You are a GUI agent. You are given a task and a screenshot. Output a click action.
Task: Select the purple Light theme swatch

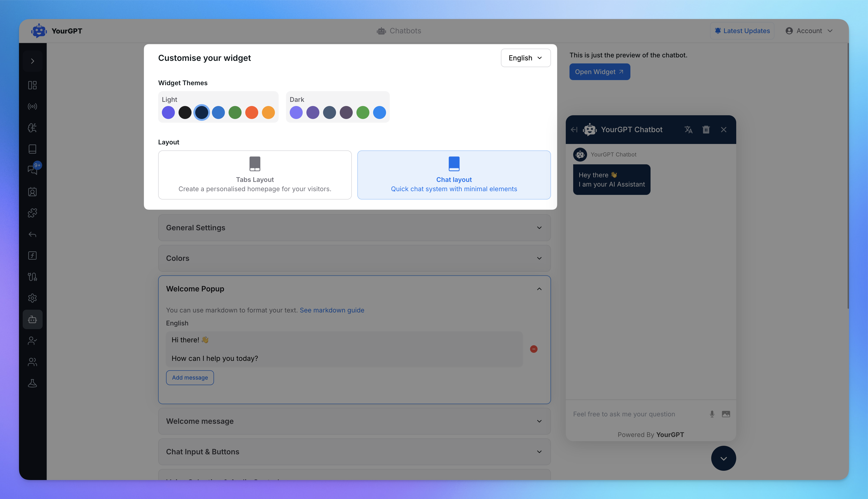(168, 112)
